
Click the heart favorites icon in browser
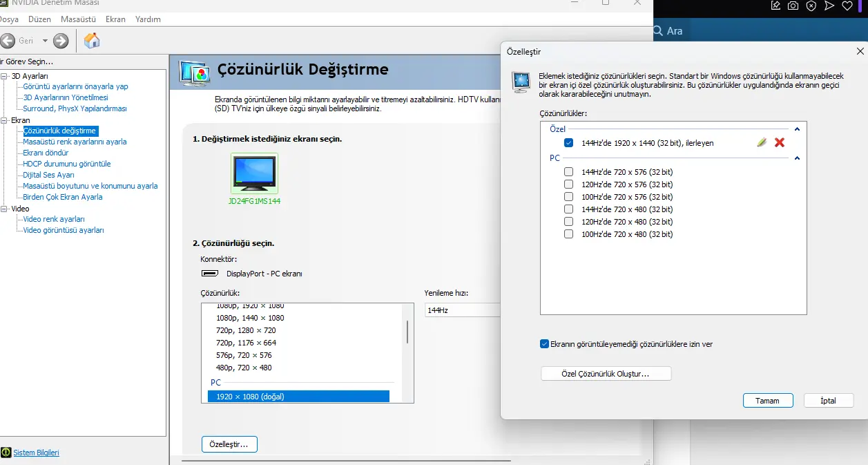point(847,6)
